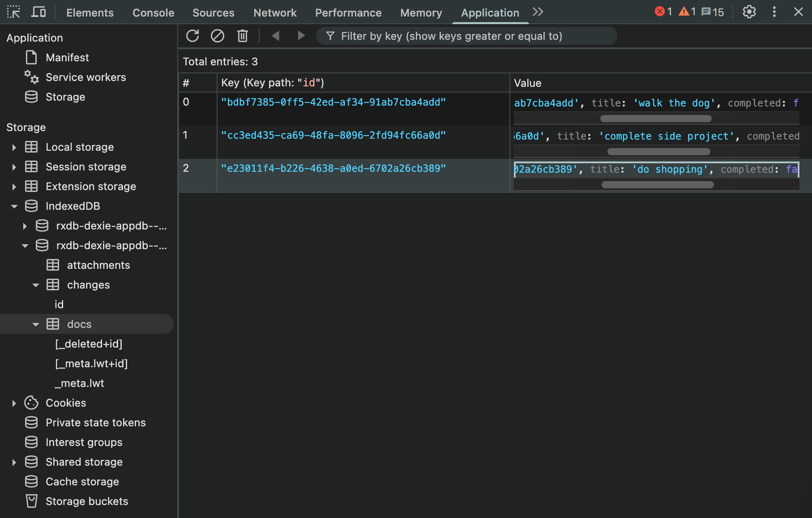Viewport: 812px width, 518px height.
Task: Expand the Cookies section
Action: pyautogui.click(x=14, y=403)
